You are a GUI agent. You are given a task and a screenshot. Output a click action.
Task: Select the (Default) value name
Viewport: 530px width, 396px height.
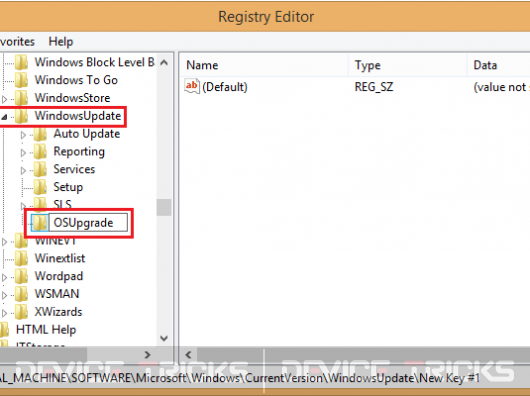pos(225,87)
